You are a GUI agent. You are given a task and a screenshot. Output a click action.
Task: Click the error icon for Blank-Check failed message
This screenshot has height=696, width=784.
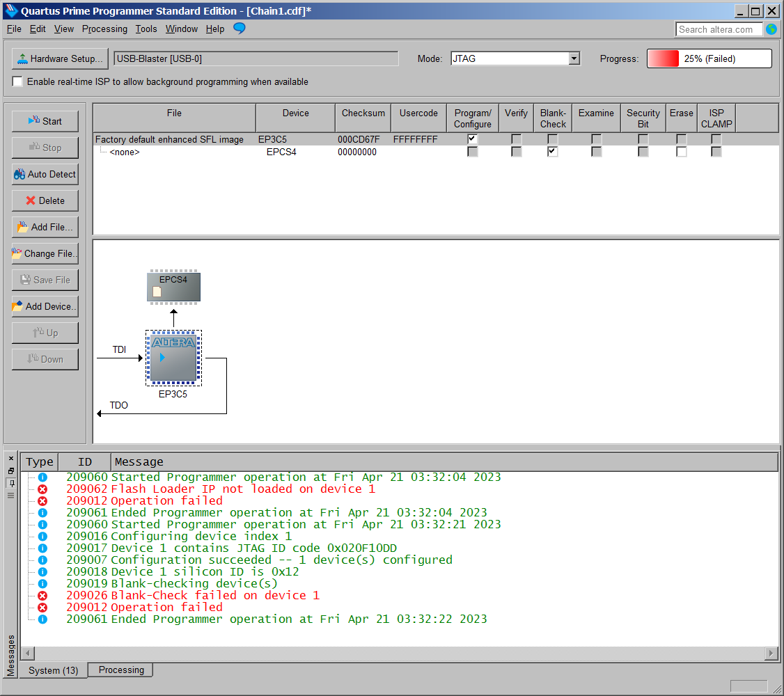click(x=43, y=596)
